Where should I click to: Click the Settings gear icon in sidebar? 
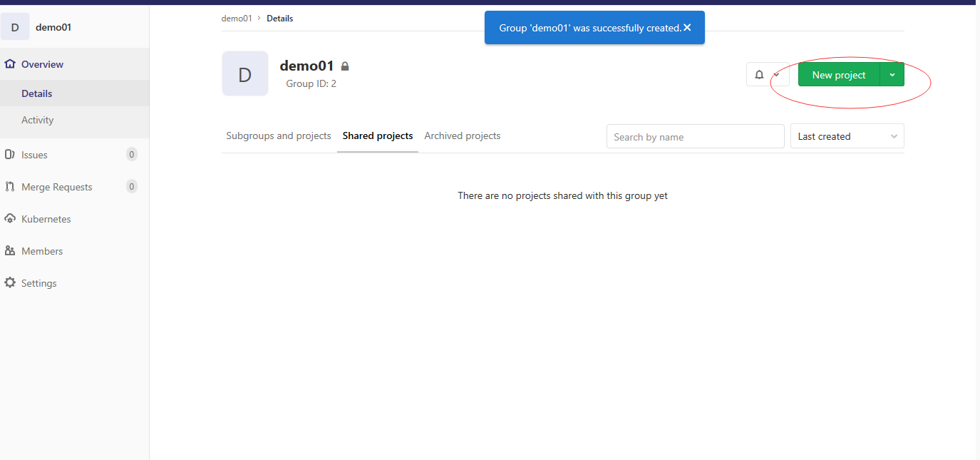coord(10,283)
